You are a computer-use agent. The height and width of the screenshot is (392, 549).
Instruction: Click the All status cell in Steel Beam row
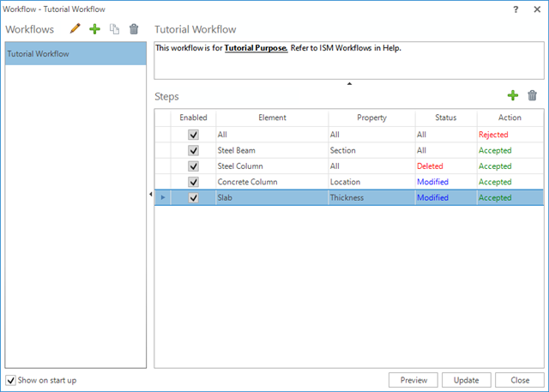(x=446, y=150)
